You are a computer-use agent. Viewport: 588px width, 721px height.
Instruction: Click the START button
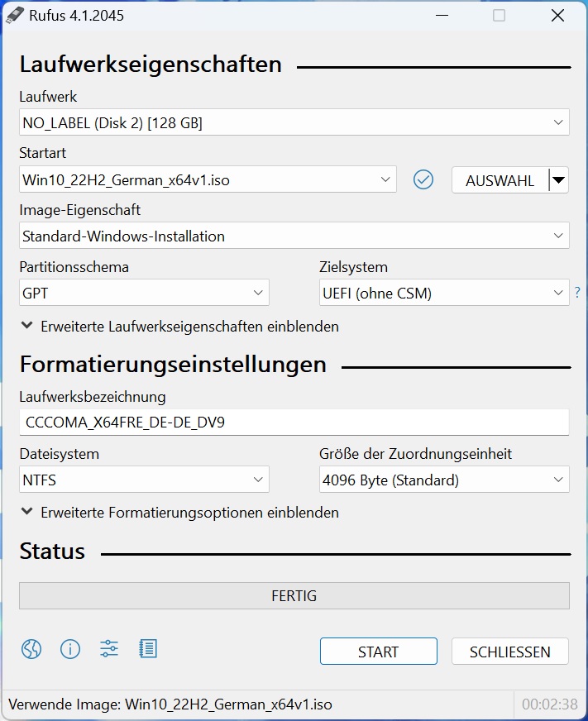tap(378, 651)
